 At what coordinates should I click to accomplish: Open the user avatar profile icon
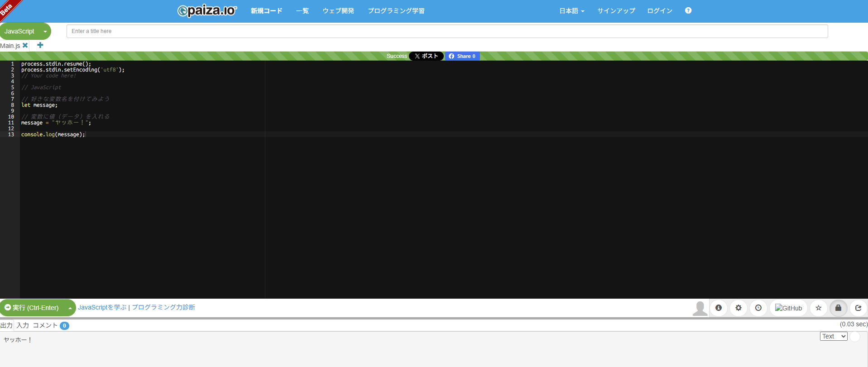700,308
